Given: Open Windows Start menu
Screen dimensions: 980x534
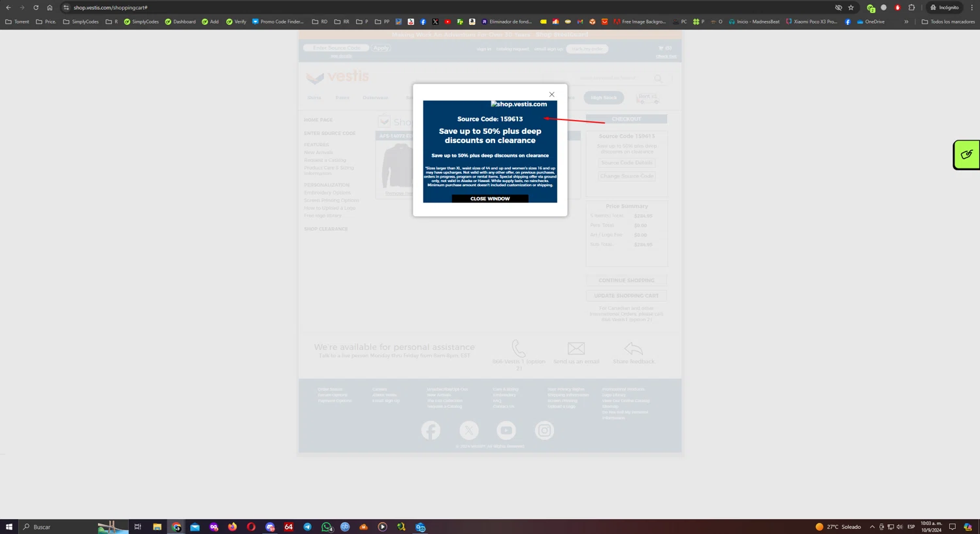Looking at the screenshot, I should pyautogui.click(x=9, y=527).
